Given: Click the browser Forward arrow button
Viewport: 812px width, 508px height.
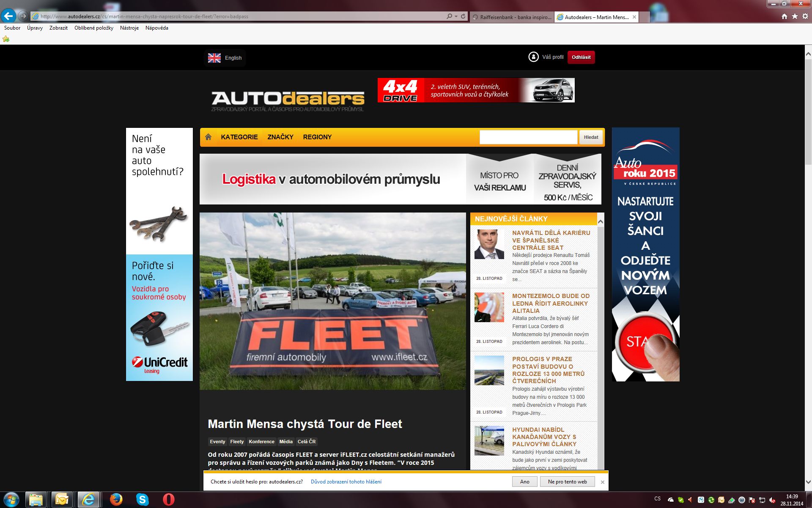Looking at the screenshot, I should click(23, 17).
